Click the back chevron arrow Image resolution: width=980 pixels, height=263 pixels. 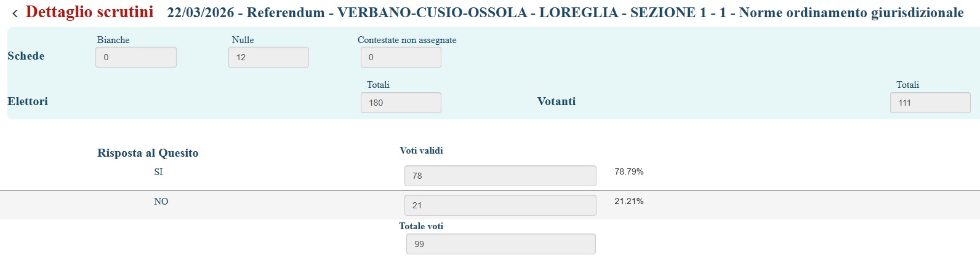click(15, 14)
